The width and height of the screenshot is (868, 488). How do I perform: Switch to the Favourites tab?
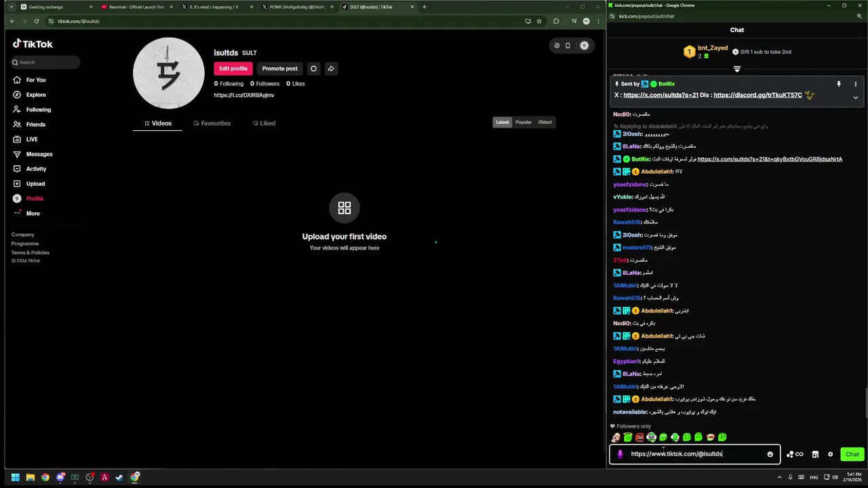(212, 123)
